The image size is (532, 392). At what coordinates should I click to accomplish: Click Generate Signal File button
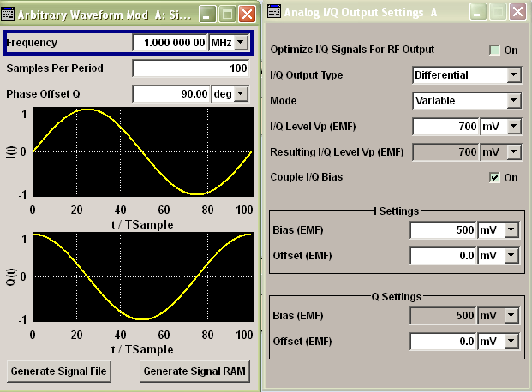click(x=59, y=371)
